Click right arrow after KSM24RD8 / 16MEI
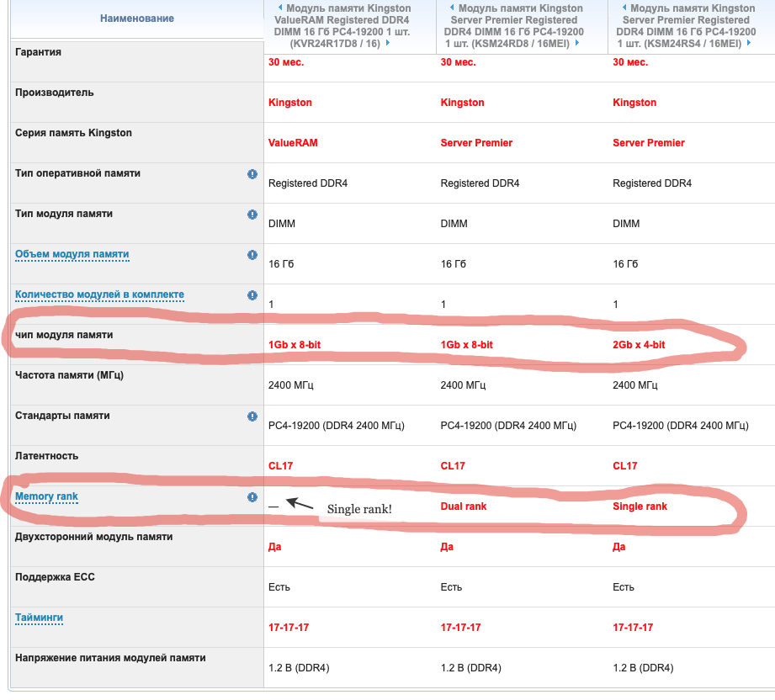The width and height of the screenshot is (775, 700). [576, 43]
